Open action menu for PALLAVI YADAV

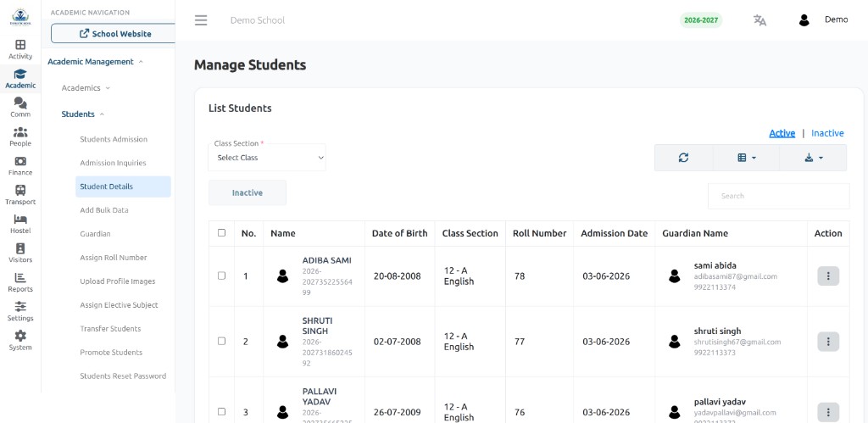coord(828,412)
